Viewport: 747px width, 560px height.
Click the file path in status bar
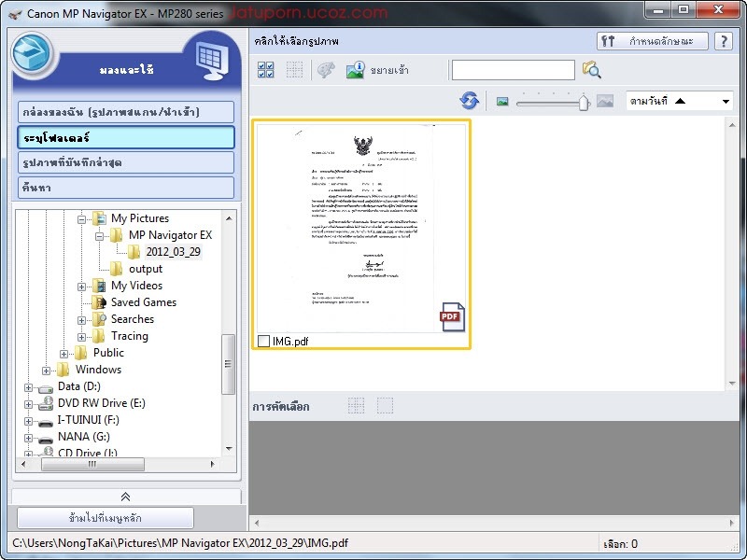180,543
